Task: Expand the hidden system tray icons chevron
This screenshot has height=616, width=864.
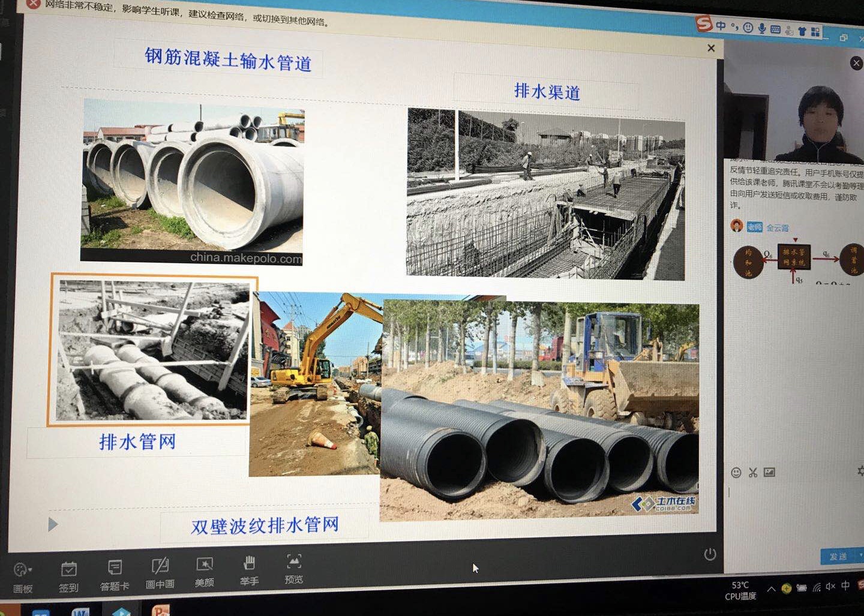Action: tap(771, 588)
